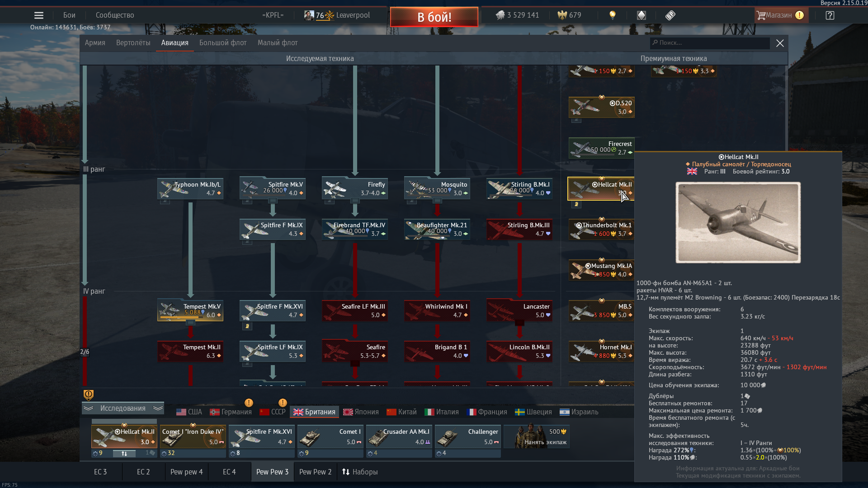The height and width of the screenshot is (488, 868).
Task: Select the Pew pew 4 preset
Action: (x=186, y=472)
